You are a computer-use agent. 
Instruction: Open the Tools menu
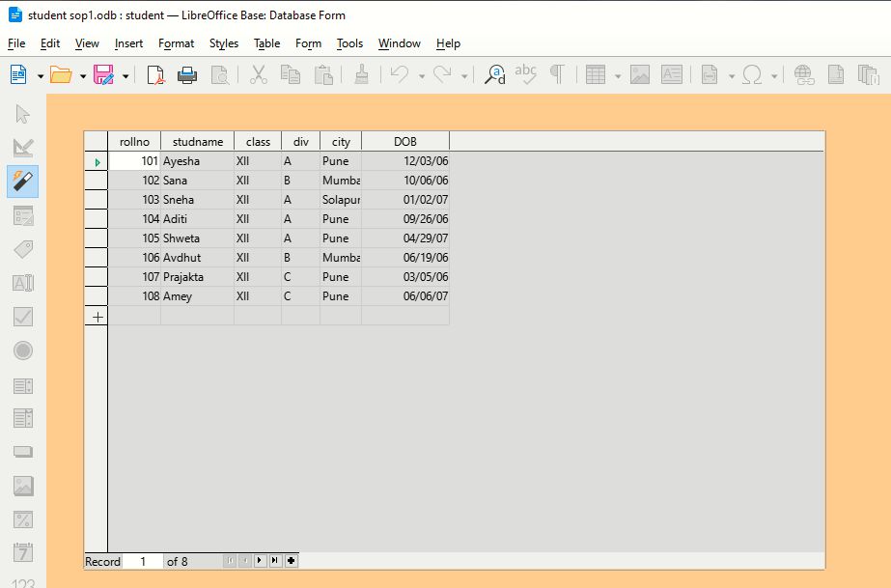coord(349,43)
